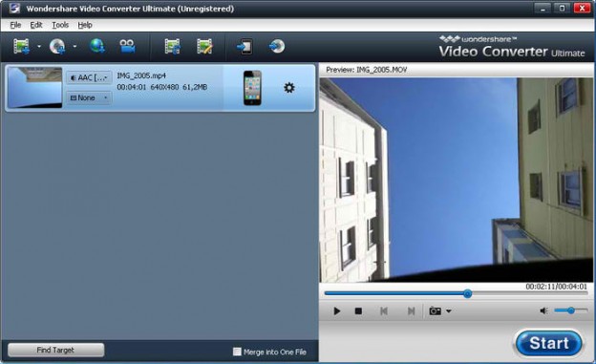Open the Download Video globe icon
The height and width of the screenshot is (364, 596).
point(97,46)
